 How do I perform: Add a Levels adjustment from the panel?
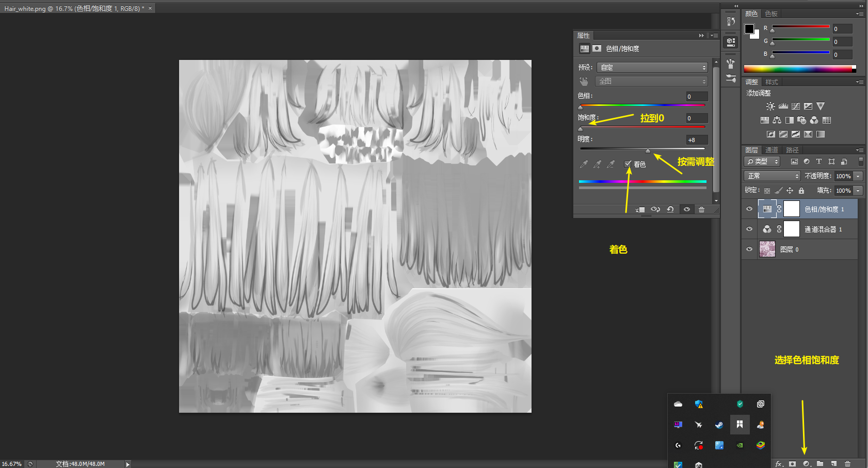point(783,106)
